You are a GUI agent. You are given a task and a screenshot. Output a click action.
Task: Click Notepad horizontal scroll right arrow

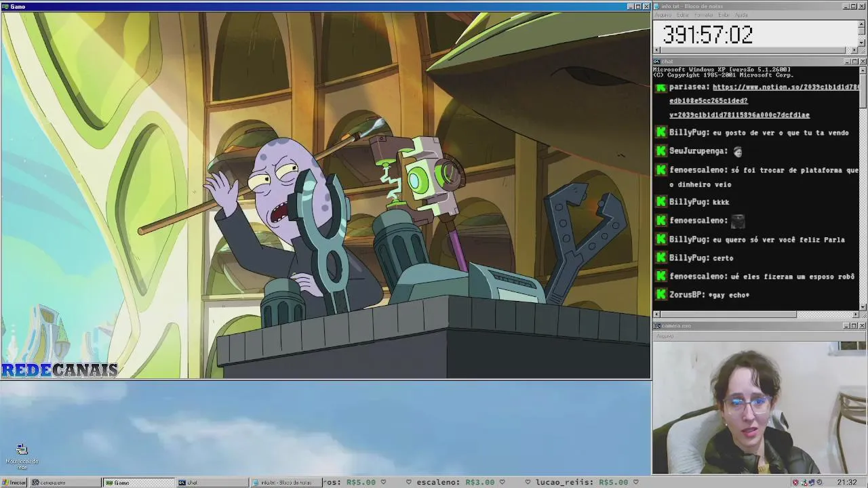click(854, 50)
